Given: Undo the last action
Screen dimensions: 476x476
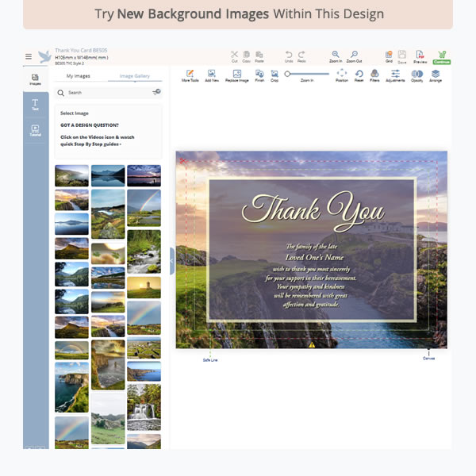Looking at the screenshot, I should point(289,56).
